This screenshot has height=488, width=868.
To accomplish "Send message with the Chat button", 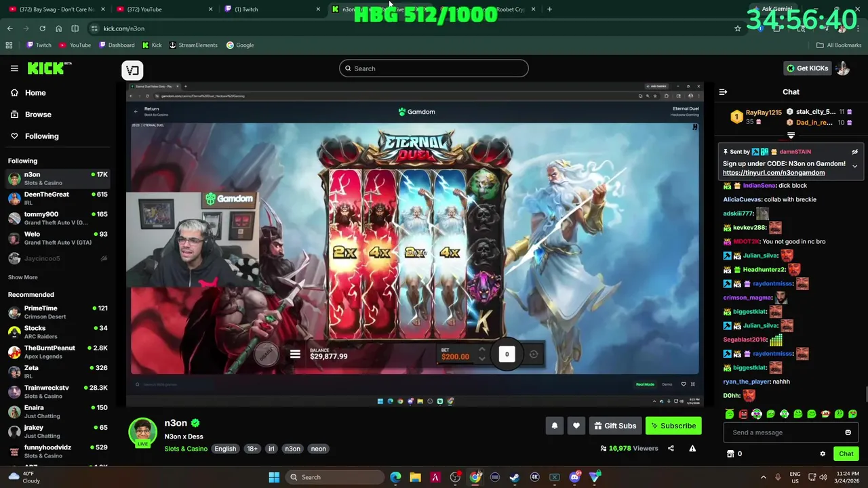I will pyautogui.click(x=846, y=453).
